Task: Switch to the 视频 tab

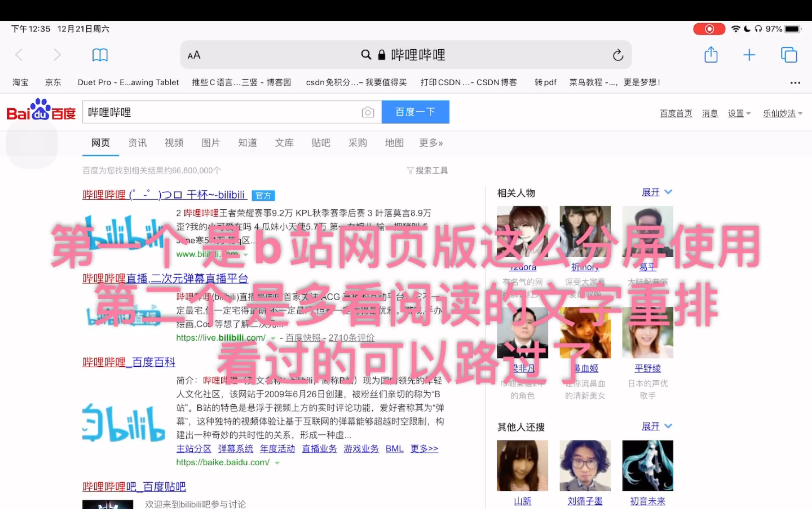Action: (x=174, y=143)
